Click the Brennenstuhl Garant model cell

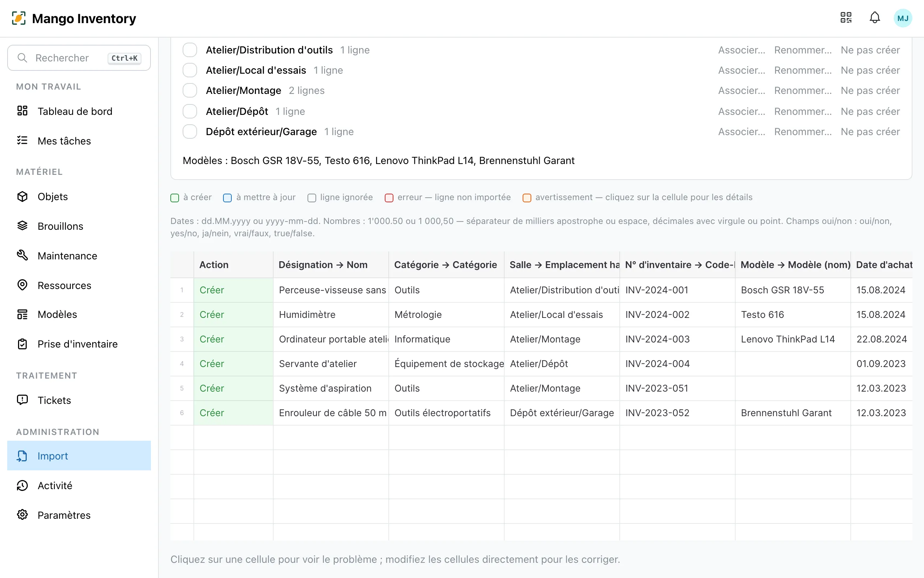coord(793,413)
